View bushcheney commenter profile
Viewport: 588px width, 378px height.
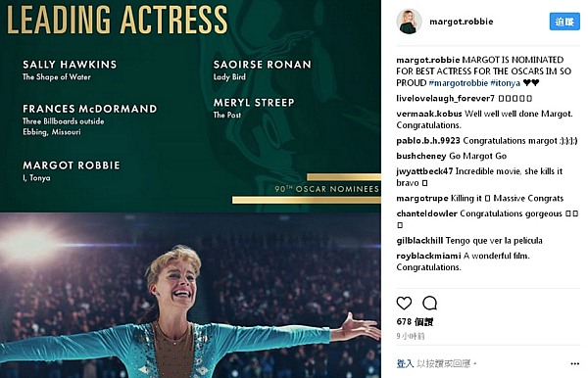pyautogui.click(x=421, y=157)
